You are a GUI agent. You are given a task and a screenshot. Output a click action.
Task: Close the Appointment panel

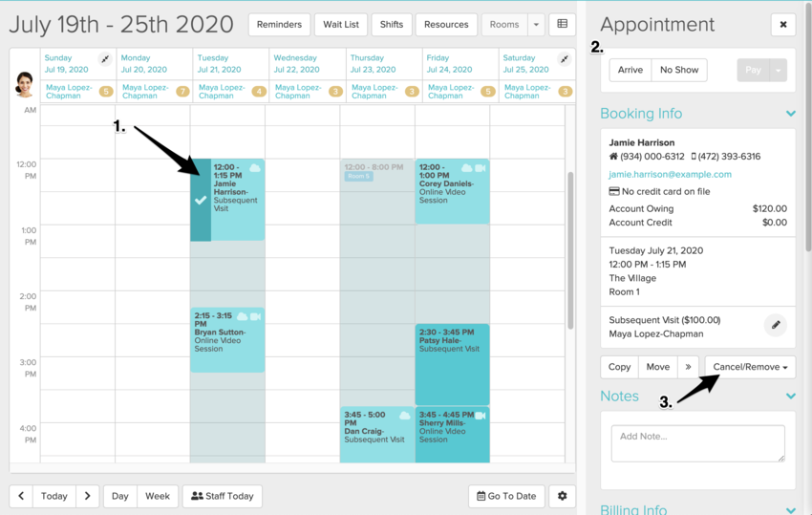coord(783,25)
